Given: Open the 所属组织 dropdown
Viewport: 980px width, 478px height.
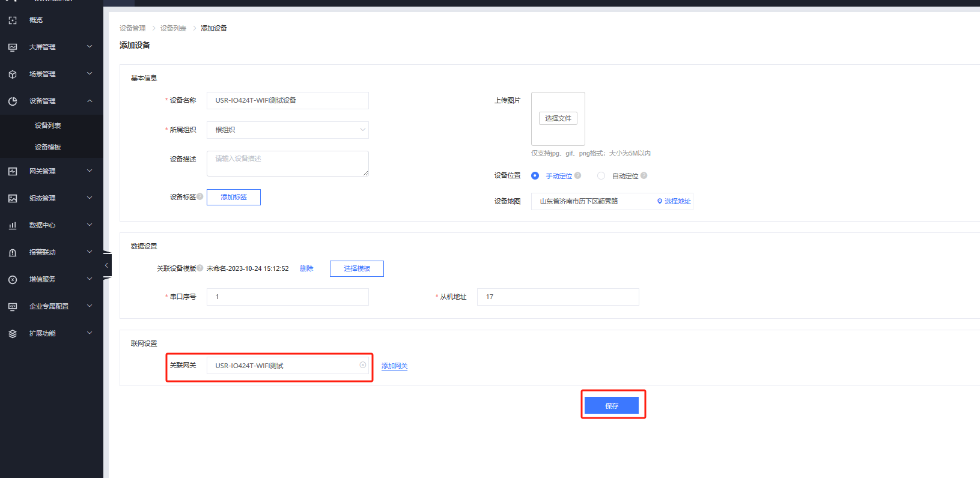Looking at the screenshot, I should (x=288, y=130).
